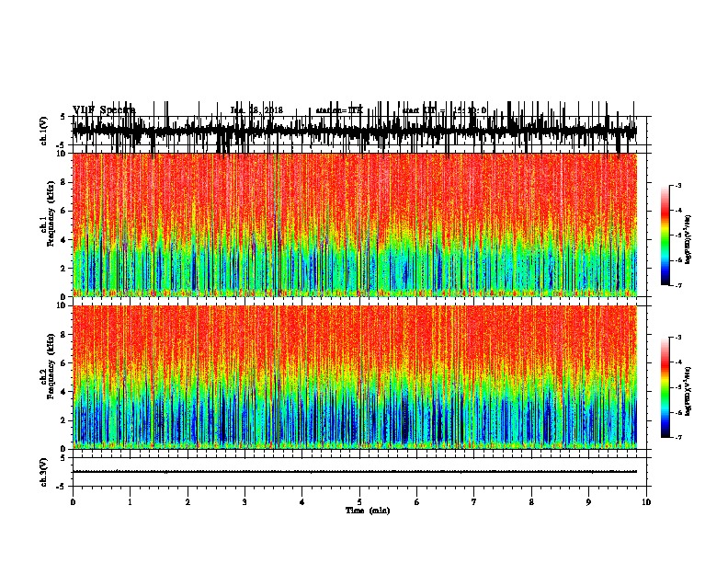Click the '-7' label on ch.1 colorbar
728x563 pixels.
[677, 285]
